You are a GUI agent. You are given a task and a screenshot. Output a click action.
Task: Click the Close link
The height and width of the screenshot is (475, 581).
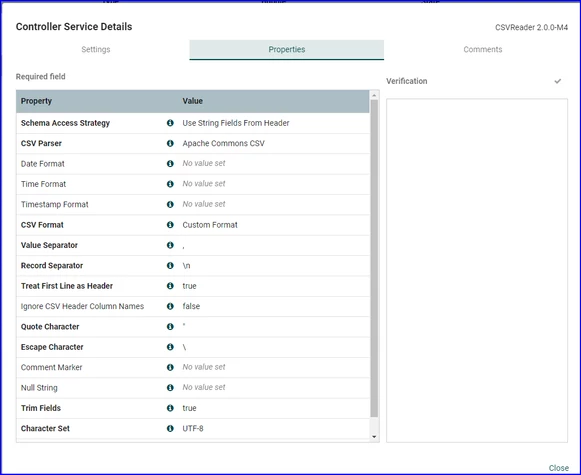click(558, 468)
